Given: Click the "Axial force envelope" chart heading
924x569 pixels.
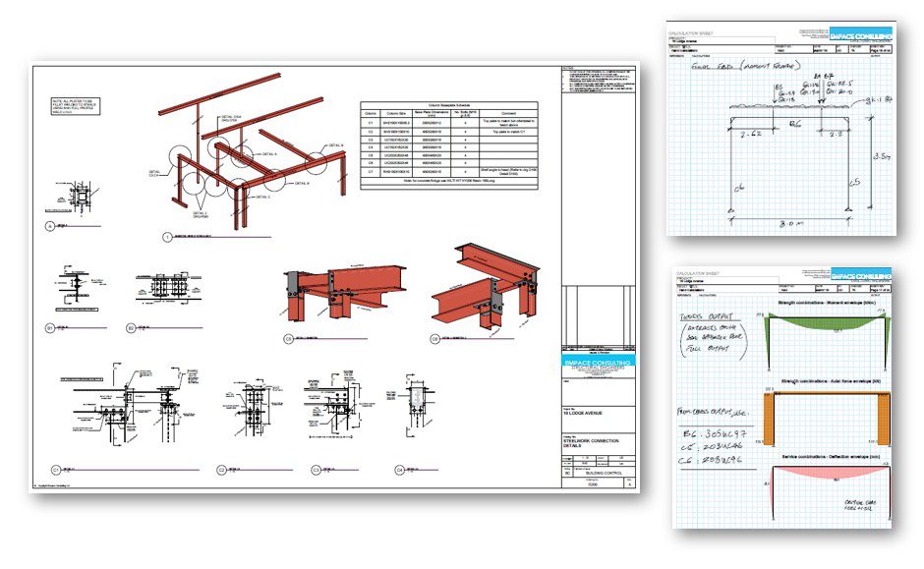Looking at the screenshot, I should click(830, 381).
